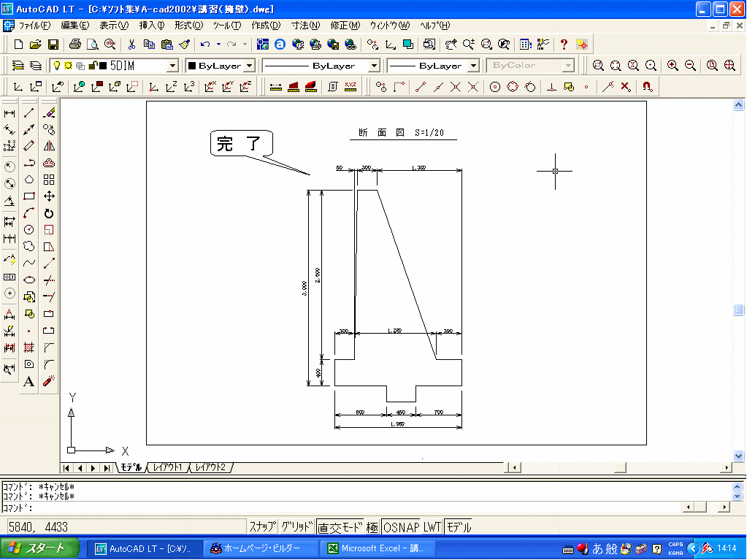Select the Mirror modify tool

(x=49, y=146)
